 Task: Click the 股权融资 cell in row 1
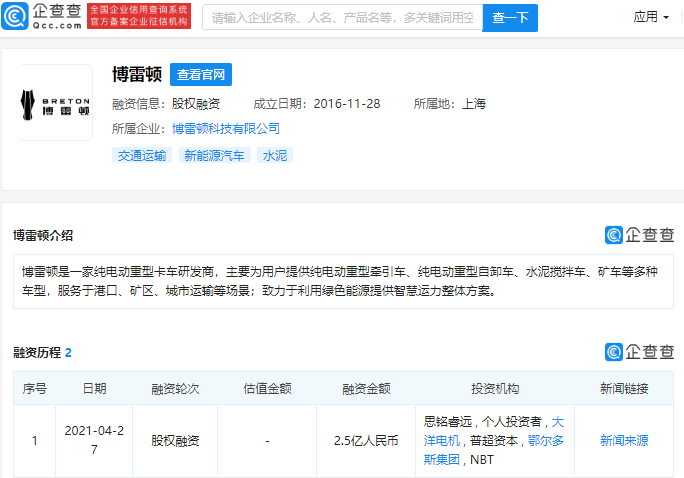point(175,440)
